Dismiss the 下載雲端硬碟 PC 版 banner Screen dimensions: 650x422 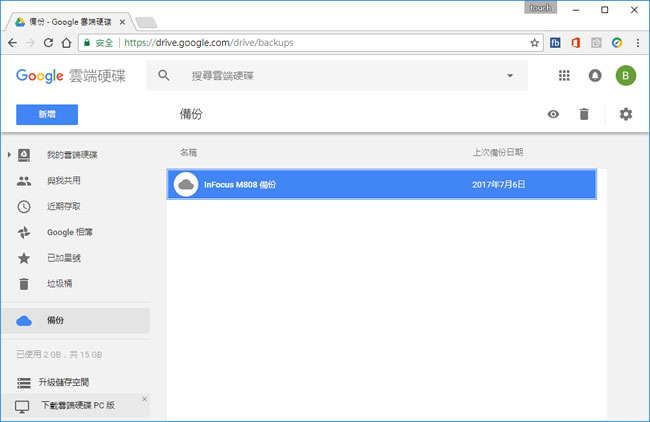coord(144,399)
